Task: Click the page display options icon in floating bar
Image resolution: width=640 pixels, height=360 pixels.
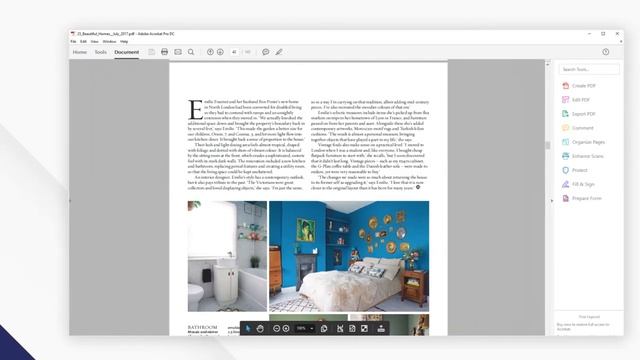Action: pyautogui.click(x=324, y=328)
